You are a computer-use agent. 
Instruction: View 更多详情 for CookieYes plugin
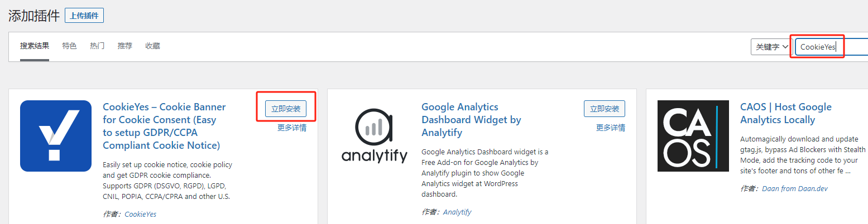(292, 128)
